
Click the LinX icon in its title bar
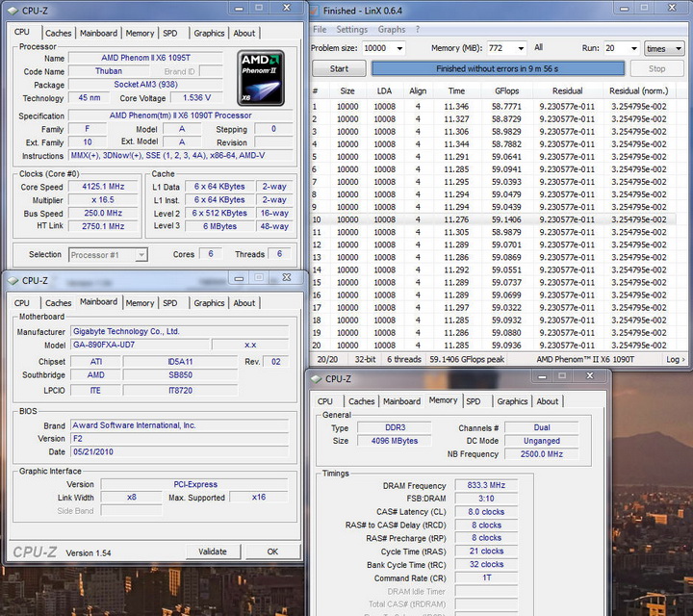click(x=316, y=11)
